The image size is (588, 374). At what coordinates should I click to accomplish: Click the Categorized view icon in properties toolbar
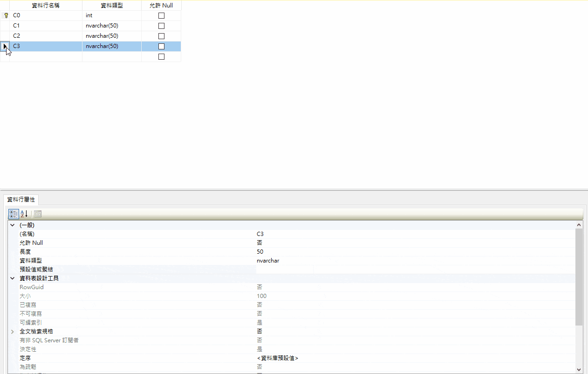click(14, 214)
